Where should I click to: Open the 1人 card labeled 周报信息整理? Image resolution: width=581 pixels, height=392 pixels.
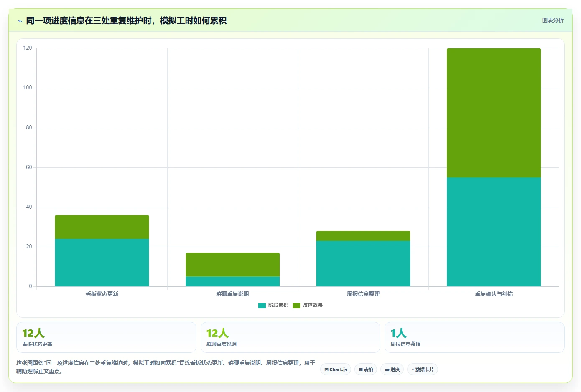click(474, 337)
